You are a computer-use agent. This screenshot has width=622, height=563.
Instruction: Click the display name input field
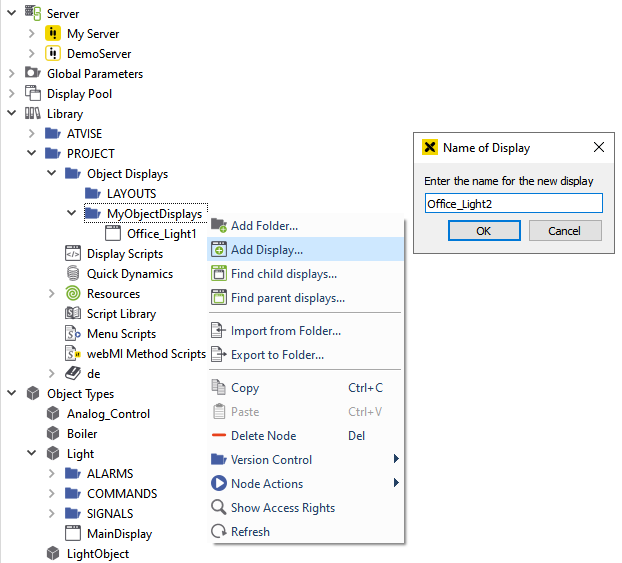click(x=513, y=204)
